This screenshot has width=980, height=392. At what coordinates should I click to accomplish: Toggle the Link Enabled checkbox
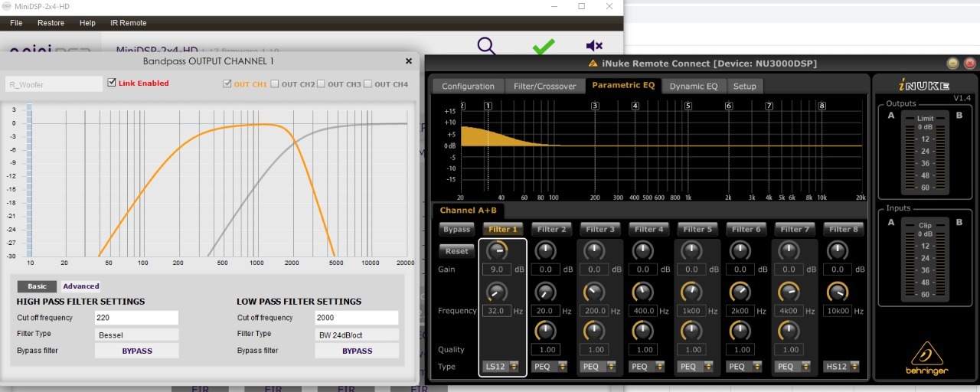[112, 83]
